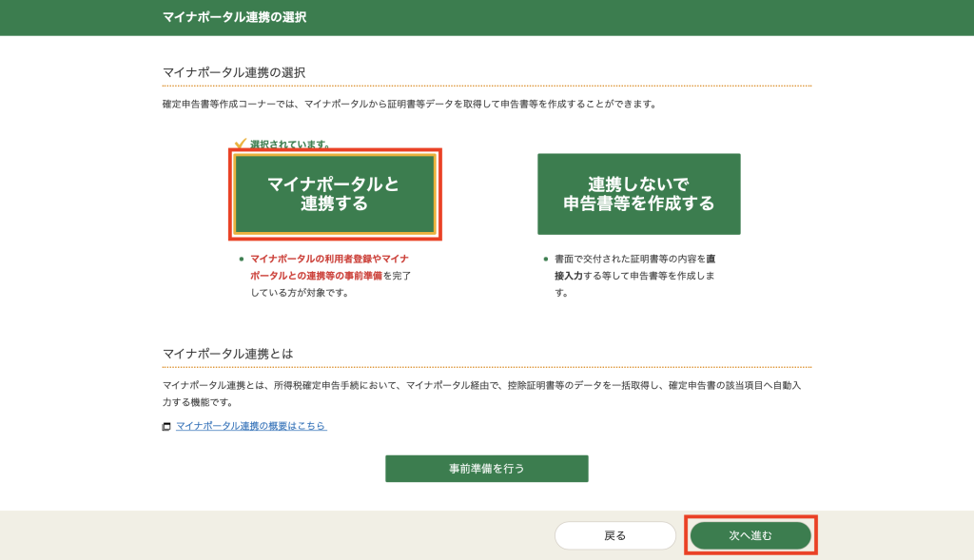Click the green bullet before red マイナポータル text
This screenshot has width=974, height=560.
click(x=242, y=259)
